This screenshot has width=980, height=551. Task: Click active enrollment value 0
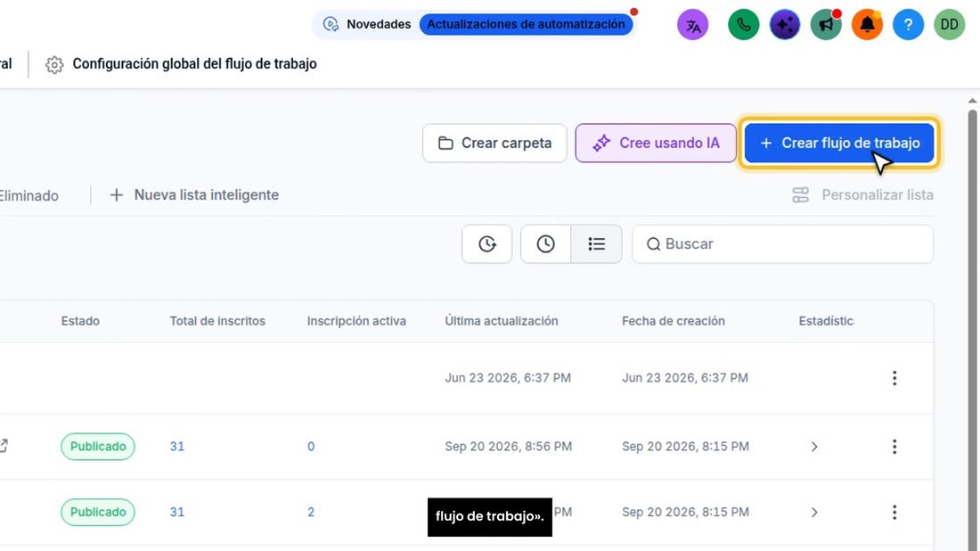pos(311,447)
